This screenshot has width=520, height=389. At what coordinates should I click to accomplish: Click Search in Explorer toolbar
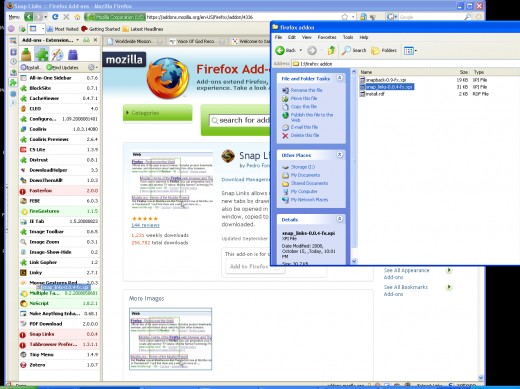(x=354, y=50)
